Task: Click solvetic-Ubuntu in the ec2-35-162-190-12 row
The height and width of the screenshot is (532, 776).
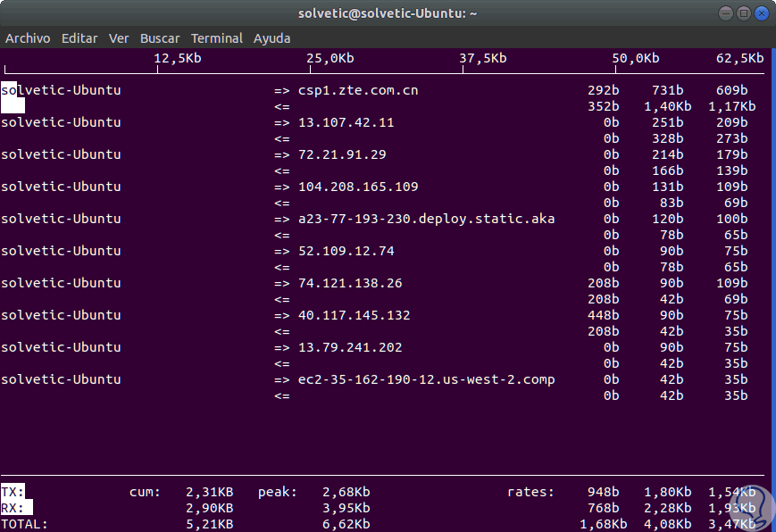Action: point(61,379)
